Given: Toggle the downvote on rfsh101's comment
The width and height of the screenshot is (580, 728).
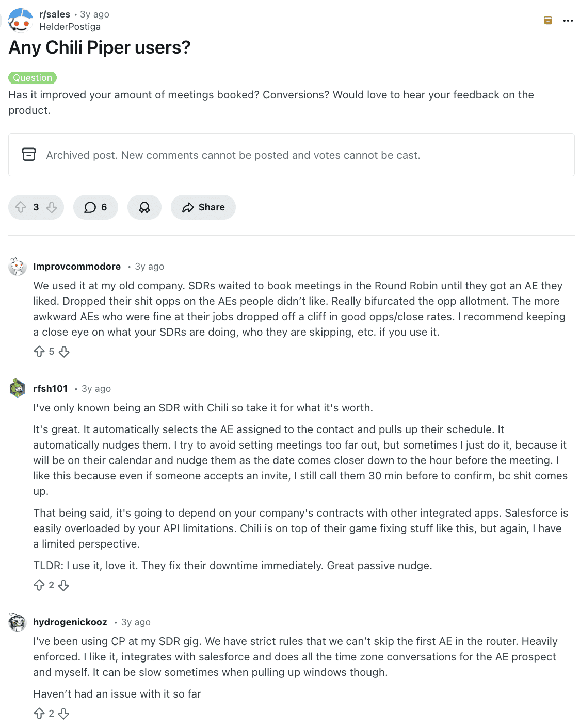Looking at the screenshot, I should click(63, 586).
